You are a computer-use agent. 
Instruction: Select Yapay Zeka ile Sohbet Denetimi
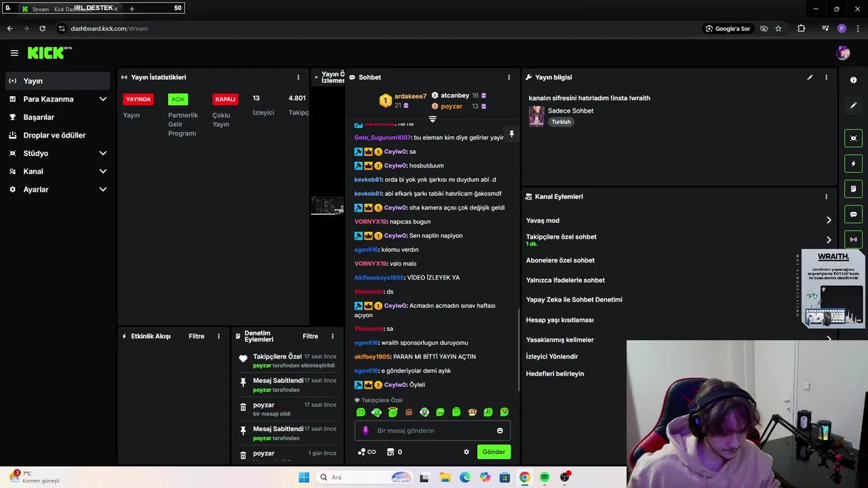pyautogui.click(x=574, y=300)
